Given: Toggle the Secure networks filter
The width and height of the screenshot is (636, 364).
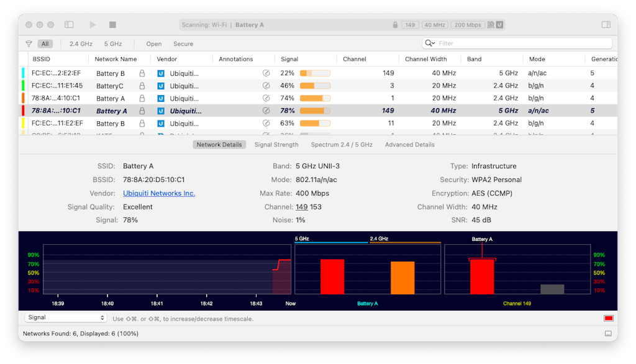Looking at the screenshot, I should tap(183, 44).
